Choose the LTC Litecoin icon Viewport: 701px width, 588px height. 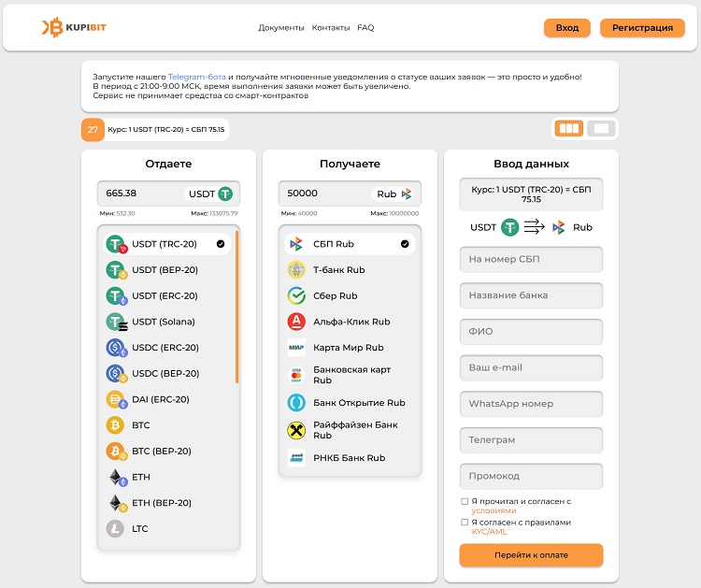click(x=115, y=529)
